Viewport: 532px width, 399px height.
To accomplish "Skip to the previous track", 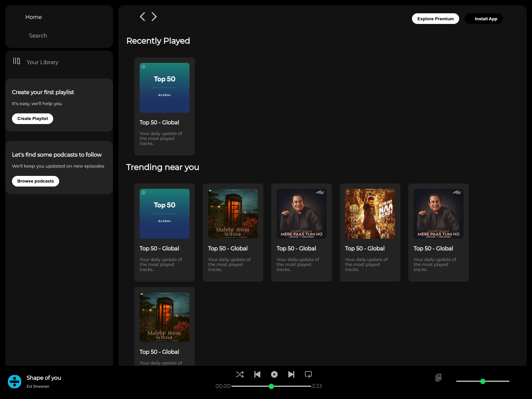I will [x=257, y=374].
